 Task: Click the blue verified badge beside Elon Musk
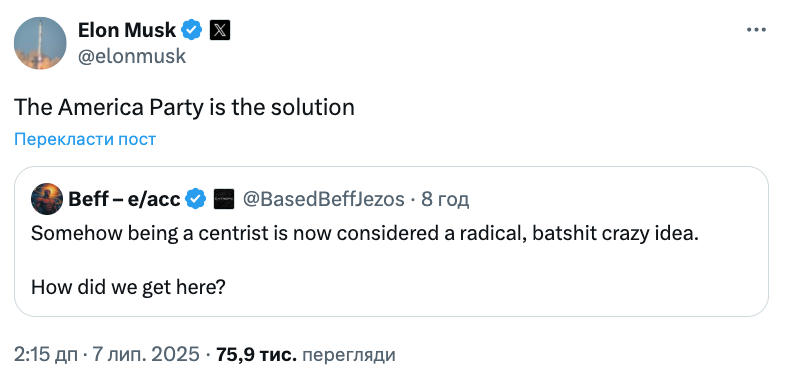click(x=191, y=31)
